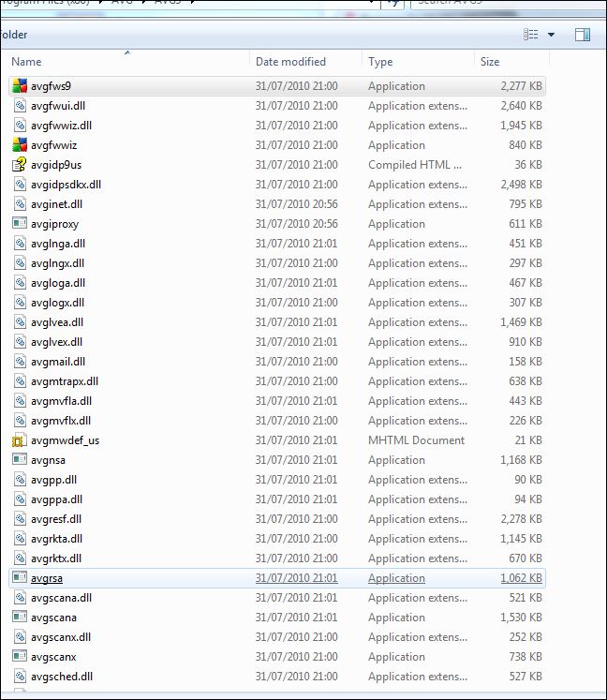Screen dimensions: 607x700
Task: Select the avgmtrapx.dll file name
Action: 65,381
